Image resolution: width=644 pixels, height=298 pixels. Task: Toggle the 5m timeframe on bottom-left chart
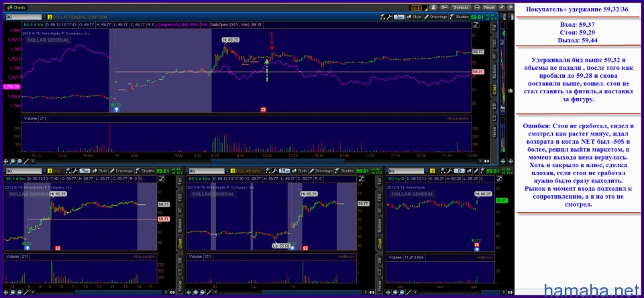click(84, 171)
